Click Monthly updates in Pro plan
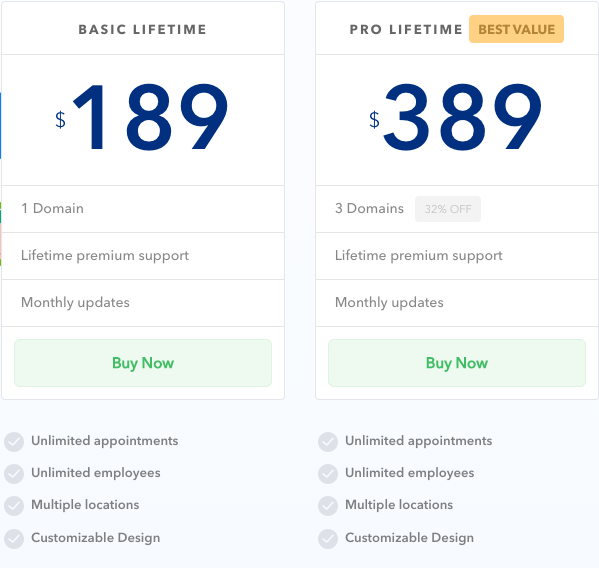The height and width of the screenshot is (568, 599). [x=389, y=303]
